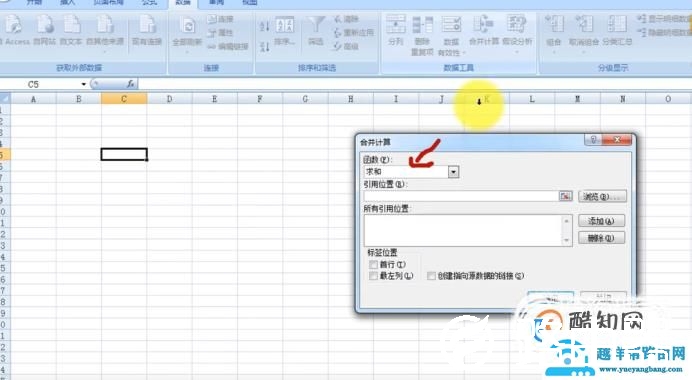Screen dimensions: 692x380
Task: Click the Reapply (重新应用) filter item
Action: (354, 33)
